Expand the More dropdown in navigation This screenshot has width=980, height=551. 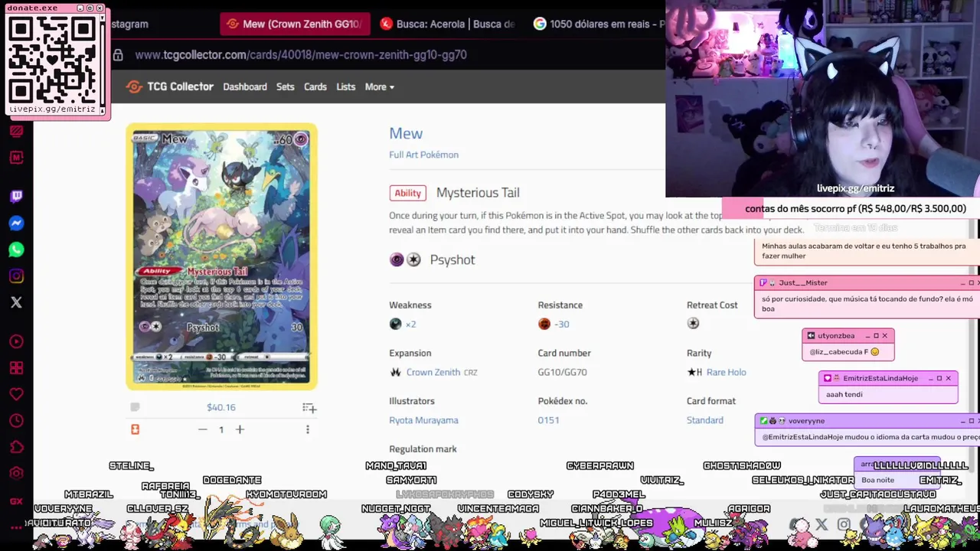pyautogui.click(x=380, y=86)
